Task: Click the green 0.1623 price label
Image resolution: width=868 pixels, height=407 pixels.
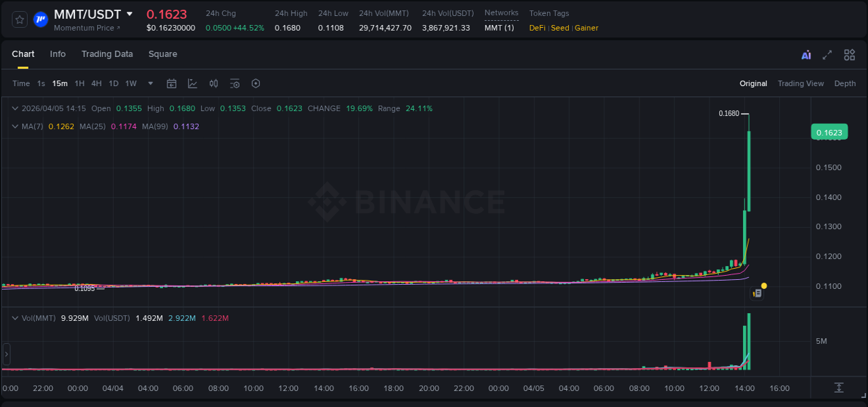Action: (829, 131)
